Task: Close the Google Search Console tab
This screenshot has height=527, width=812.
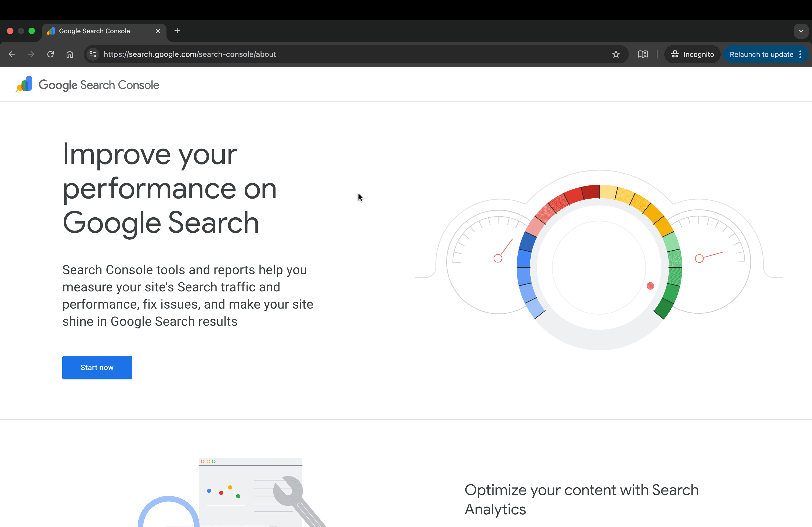Action: (x=158, y=31)
